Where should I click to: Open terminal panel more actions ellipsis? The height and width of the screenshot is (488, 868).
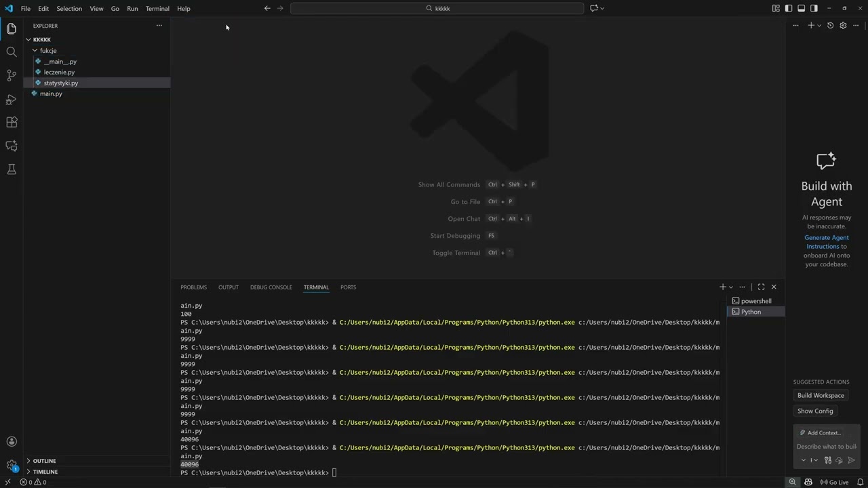pos(743,287)
